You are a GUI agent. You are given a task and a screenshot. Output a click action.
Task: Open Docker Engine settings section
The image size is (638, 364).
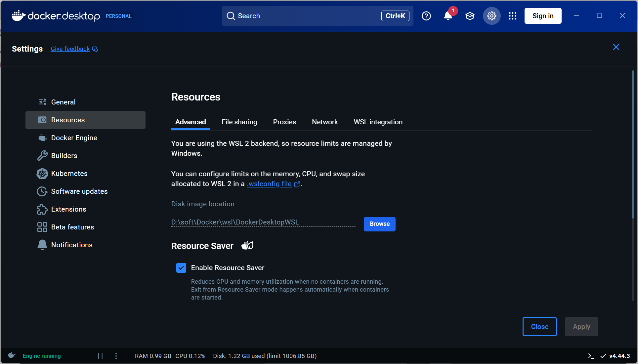pyautogui.click(x=85, y=138)
